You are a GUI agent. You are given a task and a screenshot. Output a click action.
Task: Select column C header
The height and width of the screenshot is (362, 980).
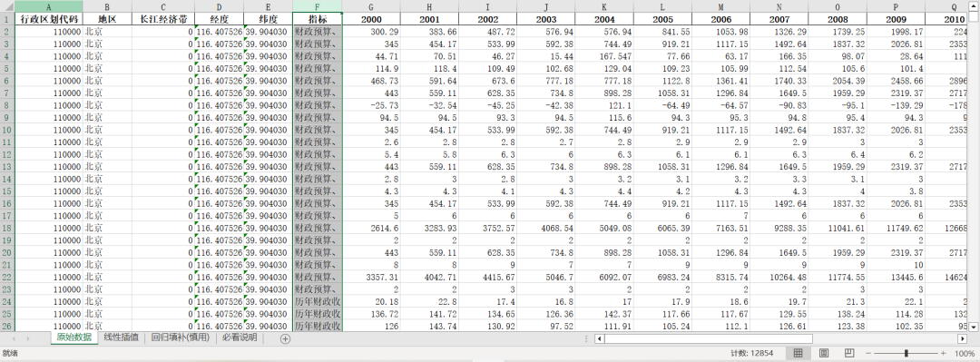coord(163,6)
